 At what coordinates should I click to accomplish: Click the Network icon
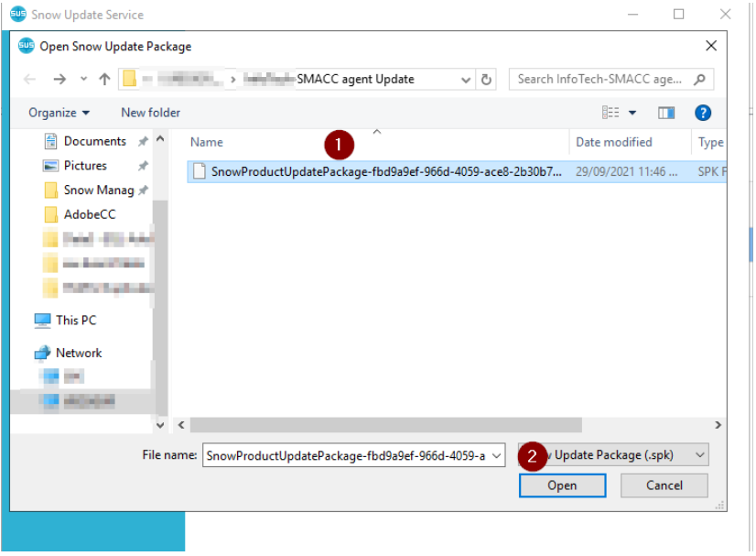(42, 354)
